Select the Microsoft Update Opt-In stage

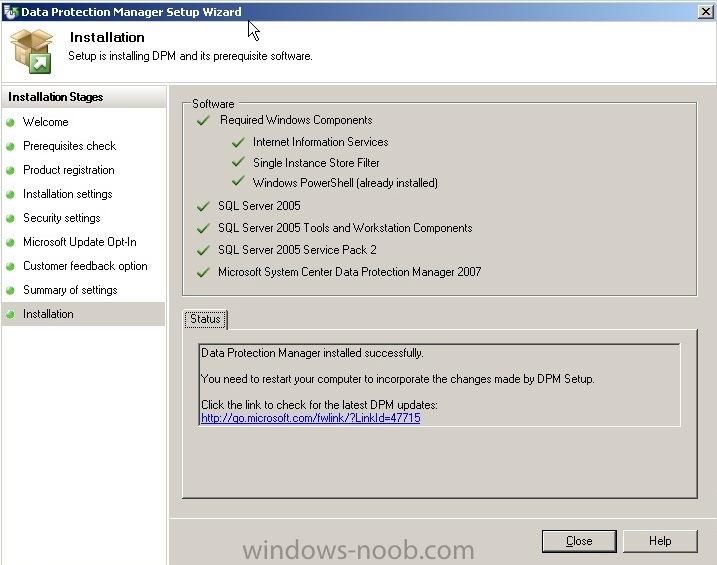(x=80, y=242)
